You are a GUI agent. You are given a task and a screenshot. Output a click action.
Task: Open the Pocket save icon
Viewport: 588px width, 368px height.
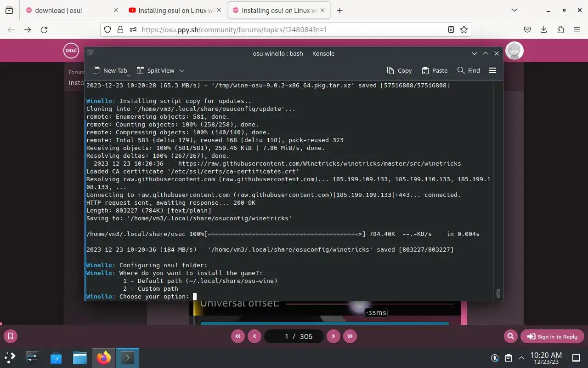point(528,29)
